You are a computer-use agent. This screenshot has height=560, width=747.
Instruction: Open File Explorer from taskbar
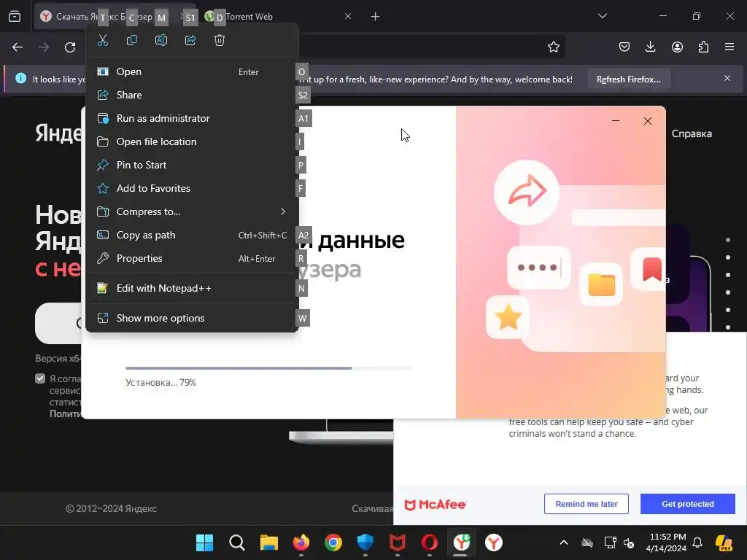(x=269, y=542)
